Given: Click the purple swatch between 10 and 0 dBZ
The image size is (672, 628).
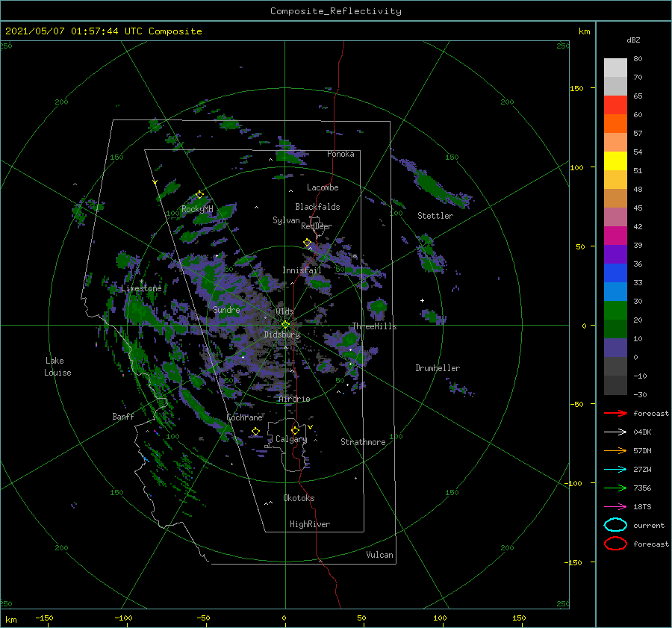Looking at the screenshot, I should (615, 348).
